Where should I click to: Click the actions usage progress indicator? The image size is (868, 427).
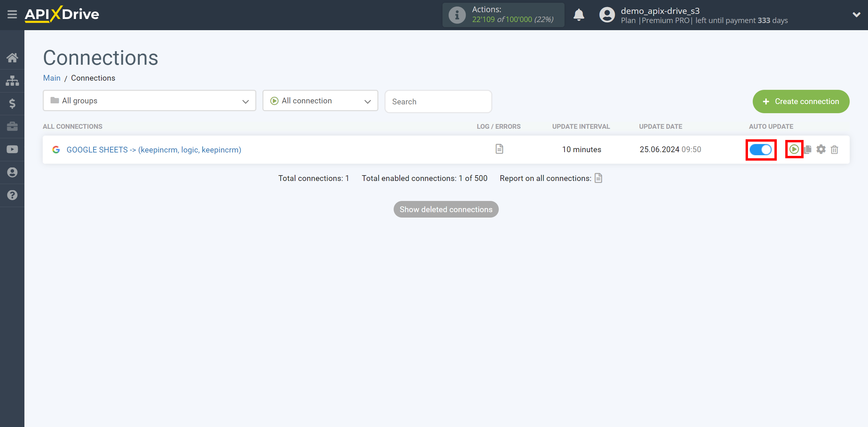pyautogui.click(x=504, y=15)
